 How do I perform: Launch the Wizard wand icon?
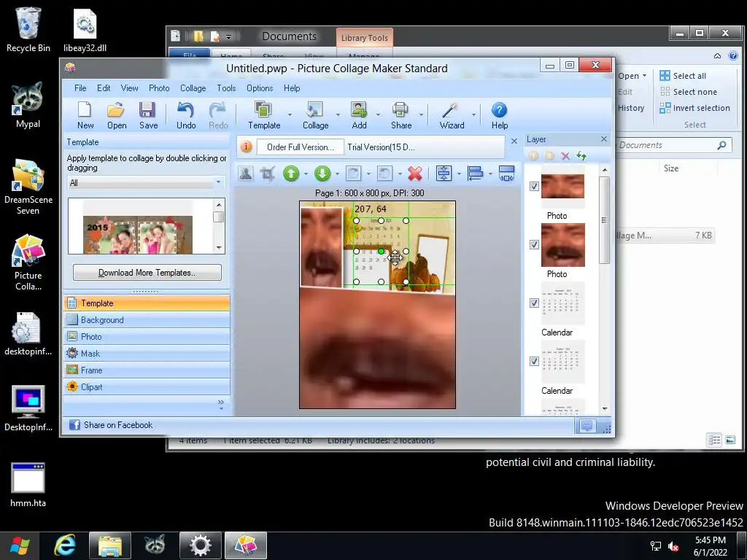[451, 109]
